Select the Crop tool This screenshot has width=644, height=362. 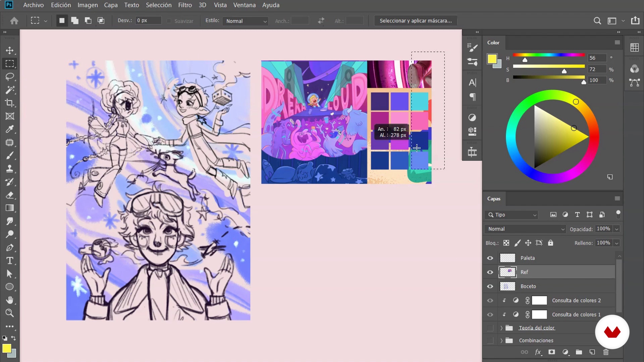(10, 103)
